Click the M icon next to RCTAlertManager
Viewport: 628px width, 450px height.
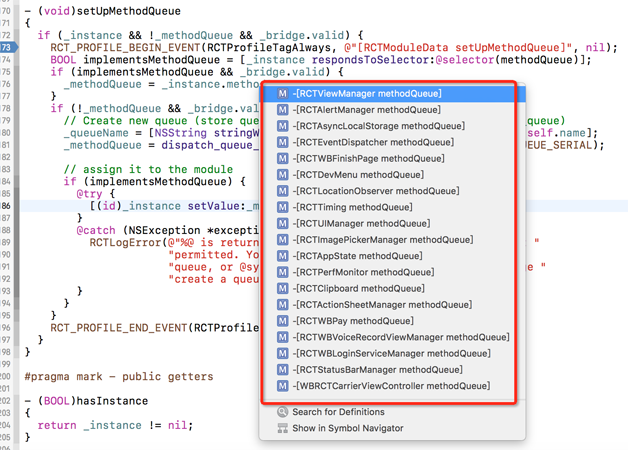point(283,110)
